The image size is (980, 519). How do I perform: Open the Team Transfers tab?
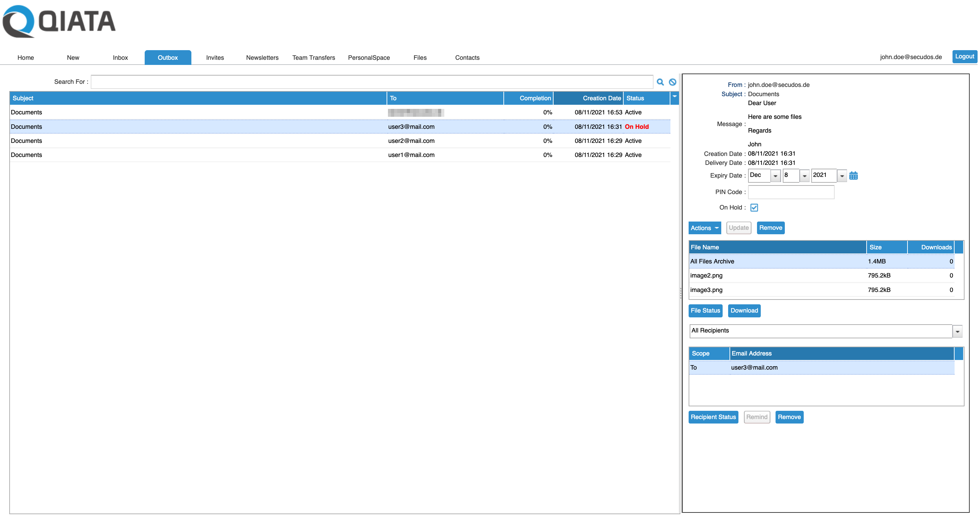313,57
